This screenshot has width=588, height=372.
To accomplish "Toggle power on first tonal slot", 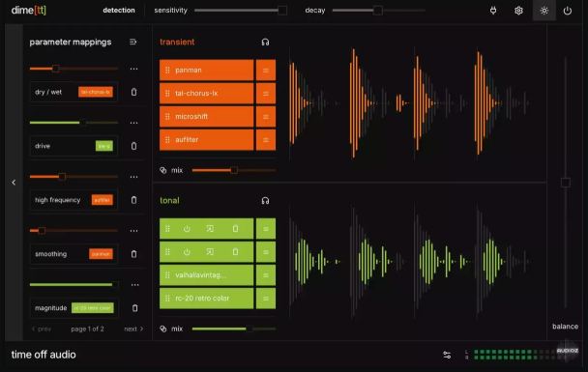I will [187, 229].
